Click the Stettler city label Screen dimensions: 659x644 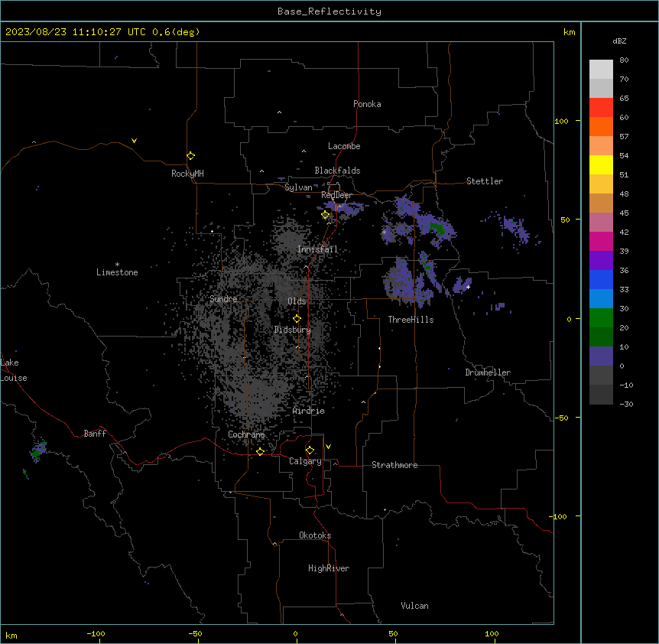click(485, 181)
